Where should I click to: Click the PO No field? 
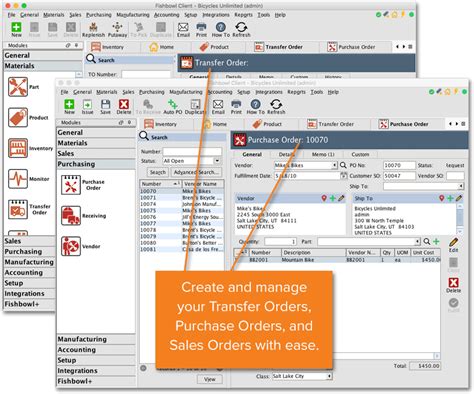point(399,165)
